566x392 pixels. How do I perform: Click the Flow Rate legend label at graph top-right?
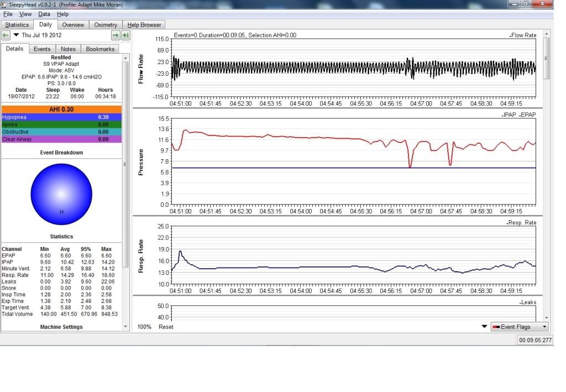click(523, 35)
